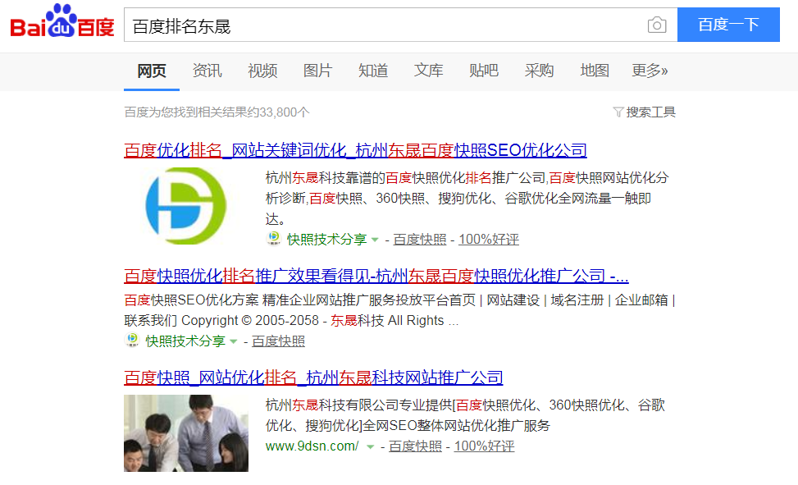Viewport: 798px width, 485px height.
Task: Click the site favicon beside first 快照技术分享
Action: (x=274, y=238)
